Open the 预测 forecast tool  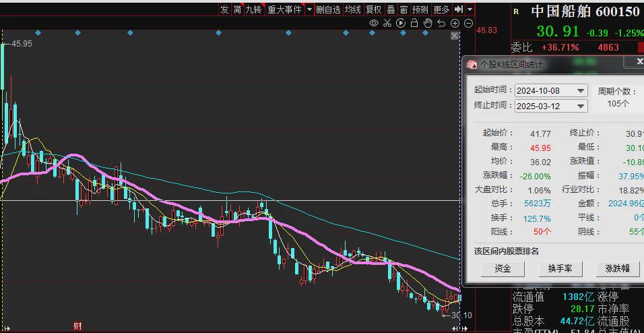point(420,9)
